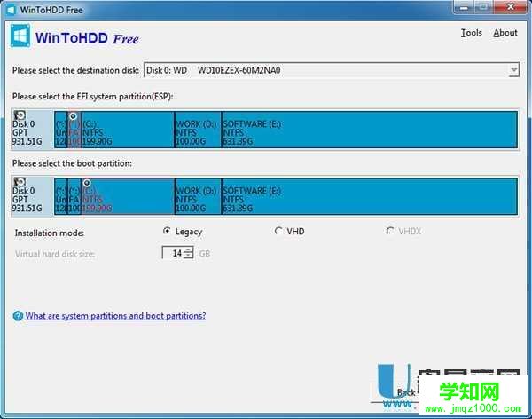The width and height of the screenshot is (532, 419).
Task: Select WORK (D:) partition in ESP row
Action: [x=198, y=130]
